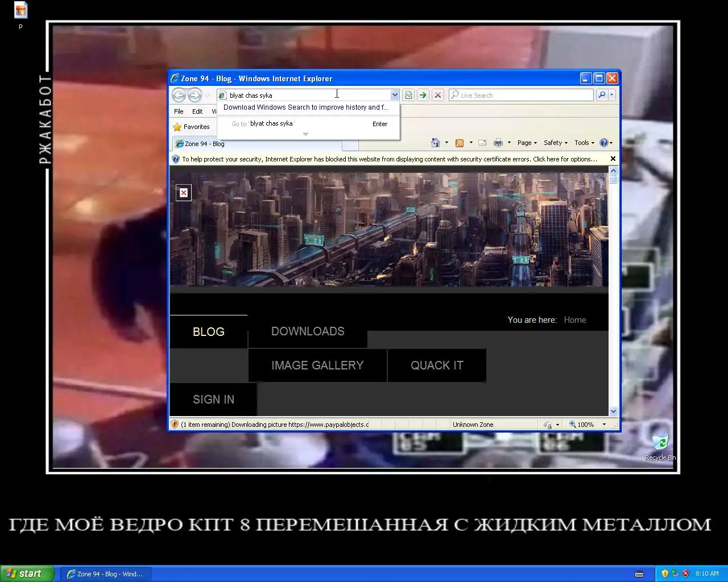Open the recent pages dropdown next to Forward
The width and height of the screenshot is (728, 582).
pyautogui.click(x=208, y=95)
